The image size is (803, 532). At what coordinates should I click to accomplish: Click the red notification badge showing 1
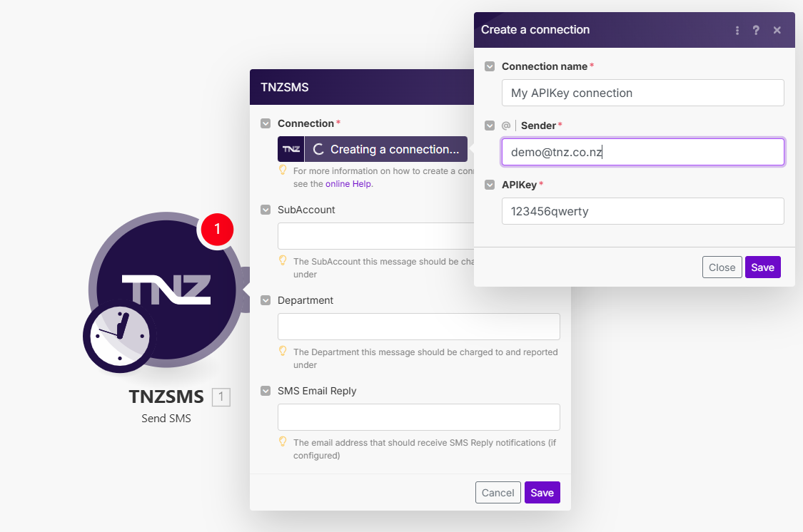point(216,230)
